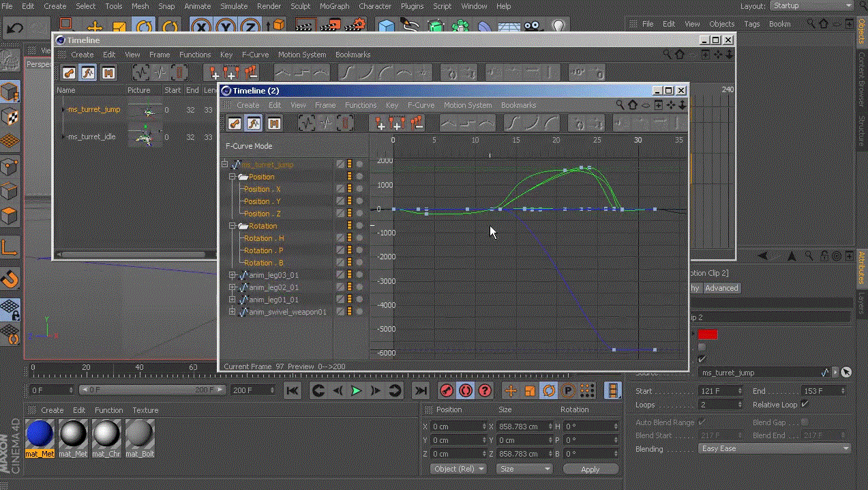
Task: Click the home icon in Timeline (2)
Action: pyautogui.click(x=633, y=105)
